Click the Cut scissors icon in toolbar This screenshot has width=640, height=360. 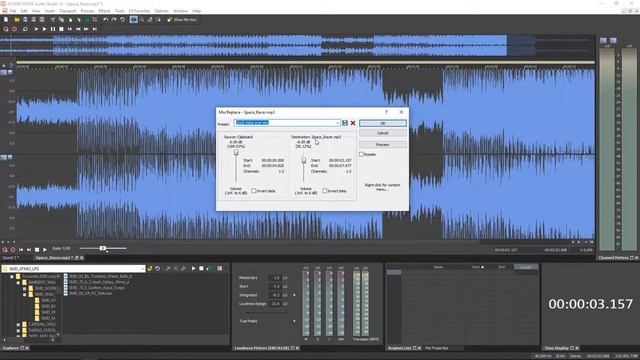tap(53, 20)
